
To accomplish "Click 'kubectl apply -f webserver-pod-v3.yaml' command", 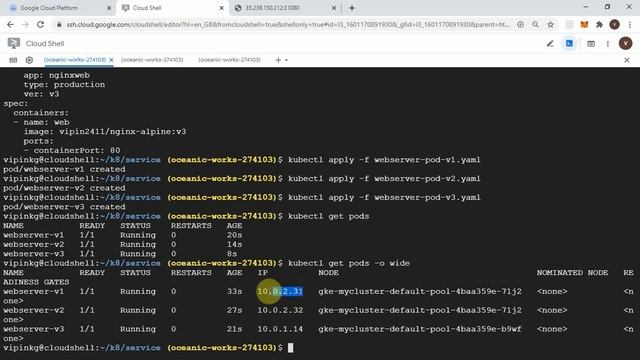I will (384, 197).
